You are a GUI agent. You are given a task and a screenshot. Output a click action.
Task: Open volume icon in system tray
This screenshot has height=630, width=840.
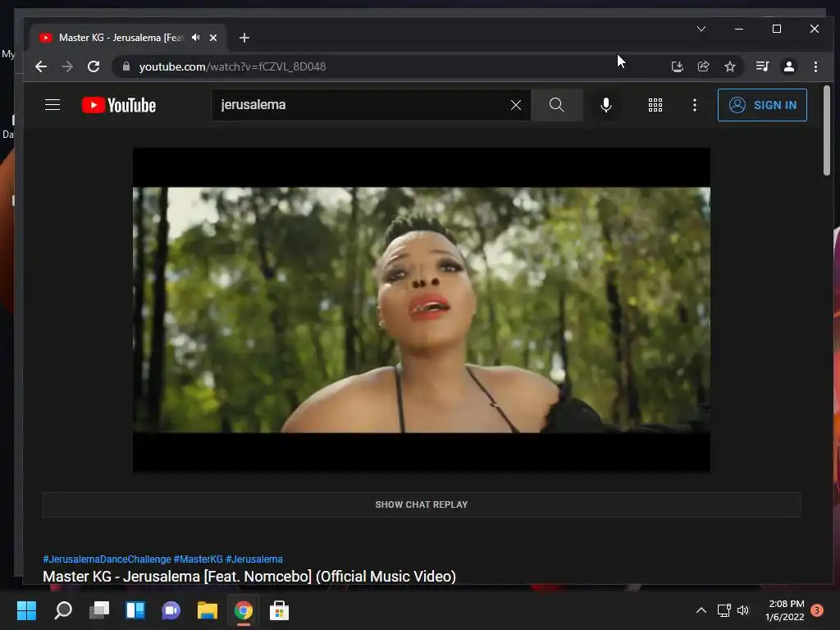(743, 610)
